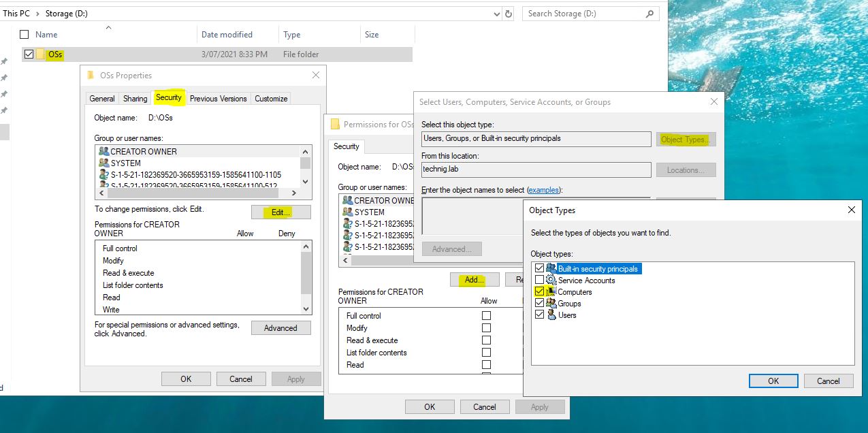Screen dimensions: 868x433
Task: Uncheck the Computers object type checkbox
Action: pyautogui.click(x=540, y=291)
